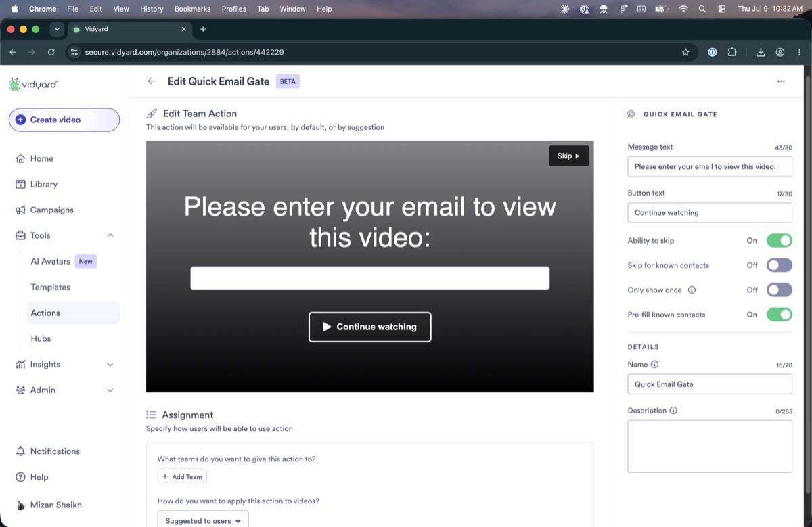Open the Suggested to users dropdown

(203, 520)
